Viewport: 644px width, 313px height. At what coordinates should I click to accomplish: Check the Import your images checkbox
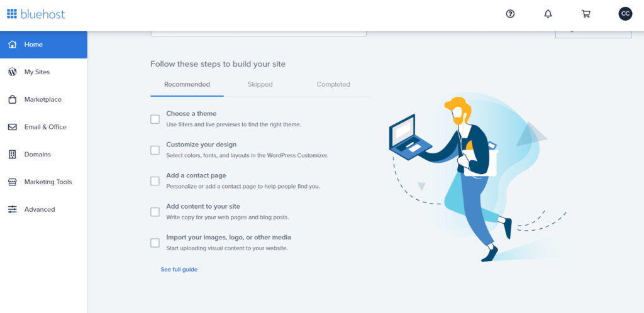click(155, 243)
